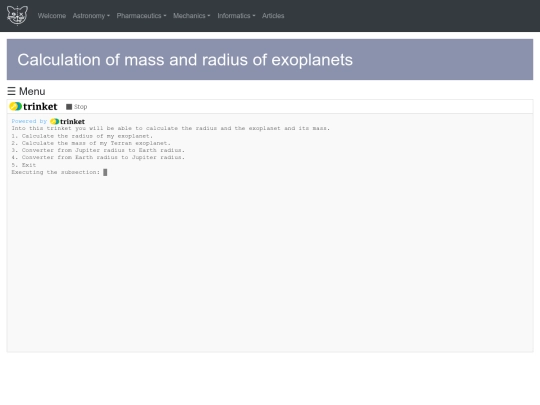Click the trinket logo in toolbar
540x405 pixels.
click(33, 107)
